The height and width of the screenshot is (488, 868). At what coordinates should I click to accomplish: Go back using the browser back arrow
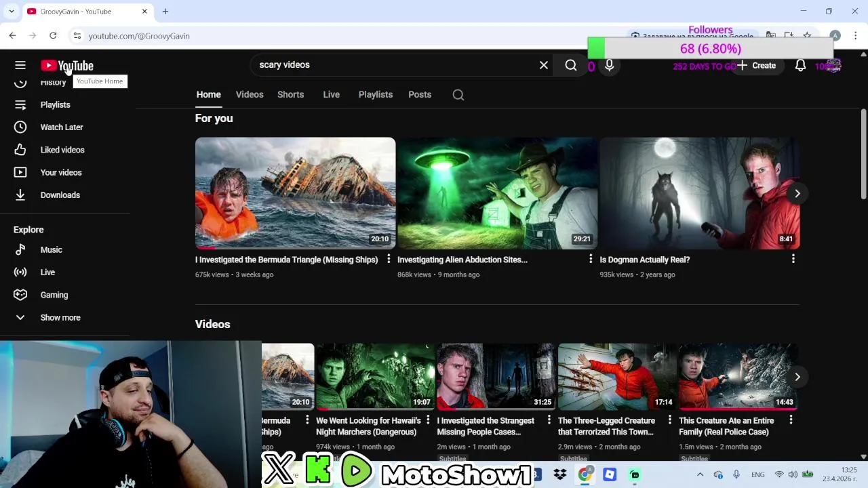[12, 36]
